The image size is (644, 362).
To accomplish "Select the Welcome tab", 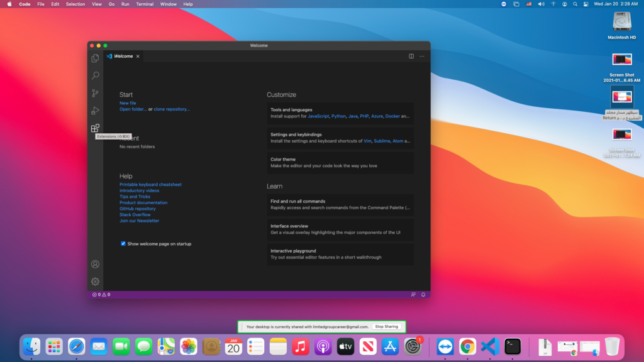I will [123, 56].
